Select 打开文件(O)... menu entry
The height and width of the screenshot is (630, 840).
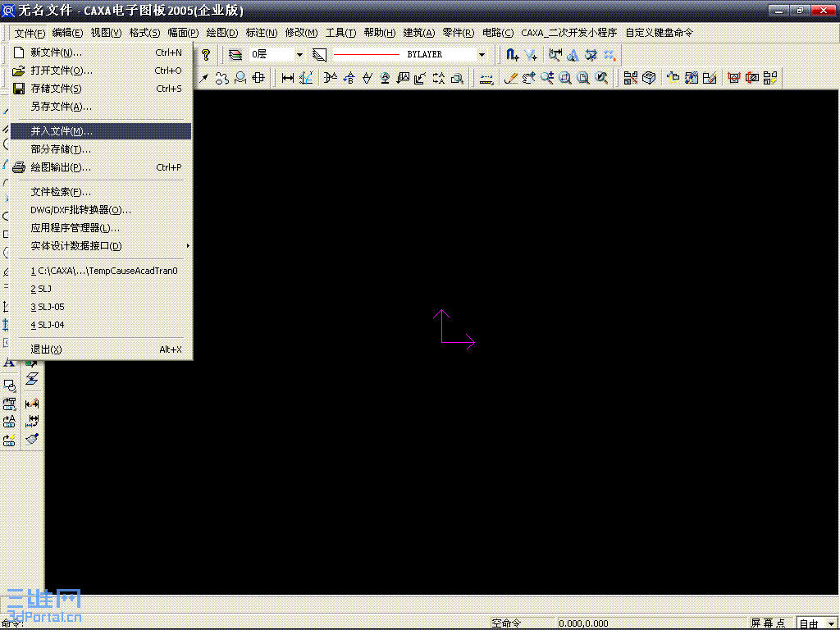101,71
